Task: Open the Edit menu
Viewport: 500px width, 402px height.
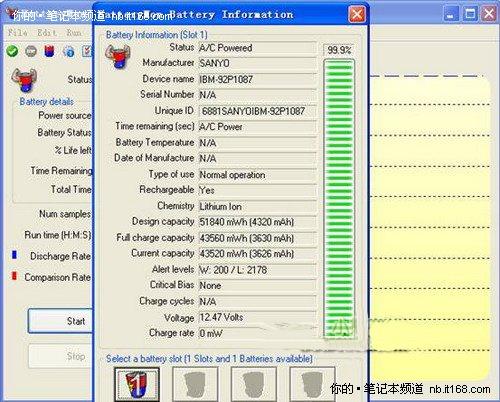Action: (x=47, y=33)
